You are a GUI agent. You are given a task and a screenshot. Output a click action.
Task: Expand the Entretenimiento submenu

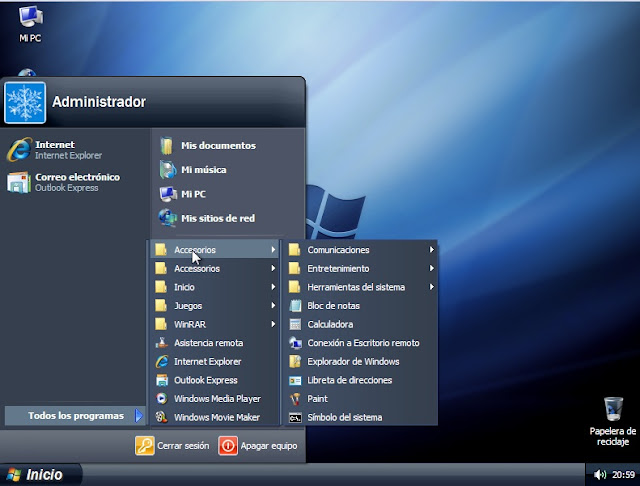[361, 269]
